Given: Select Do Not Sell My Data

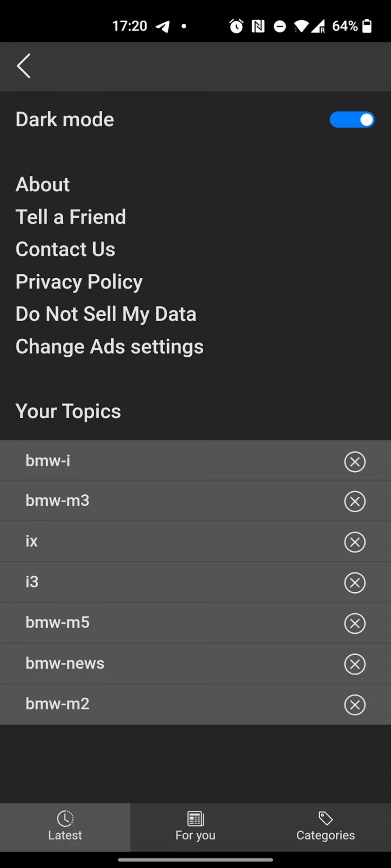Looking at the screenshot, I should (x=106, y=314).
